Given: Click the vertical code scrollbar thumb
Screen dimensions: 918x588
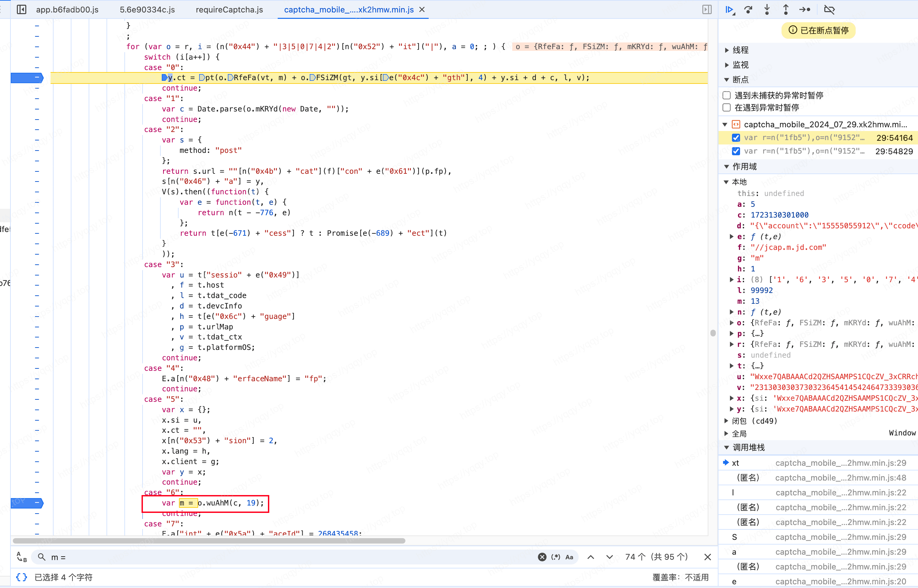Looking at the screenshot, I should (x=713, y=333).
